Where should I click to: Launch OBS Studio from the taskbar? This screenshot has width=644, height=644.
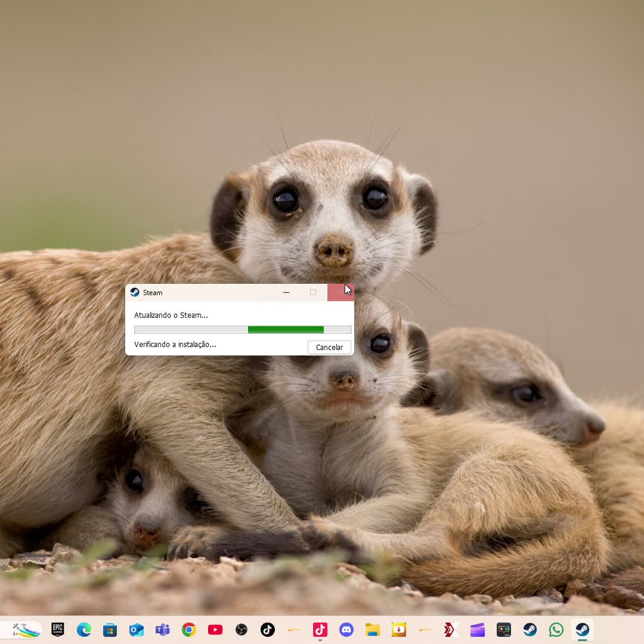[241, 630]
